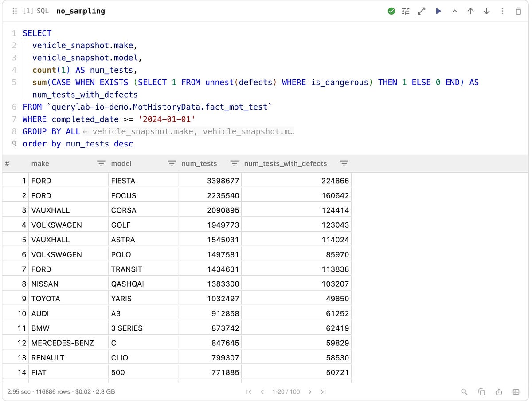Screen dimensions: 532x403
Task: Collapse the cell with the chevron-up icon
Action: pyautogui.click(x=454, y=11)
